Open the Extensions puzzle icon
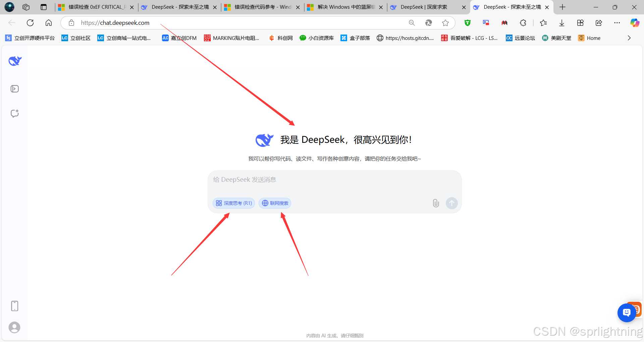644x342 pixels. tap(523, 23)
